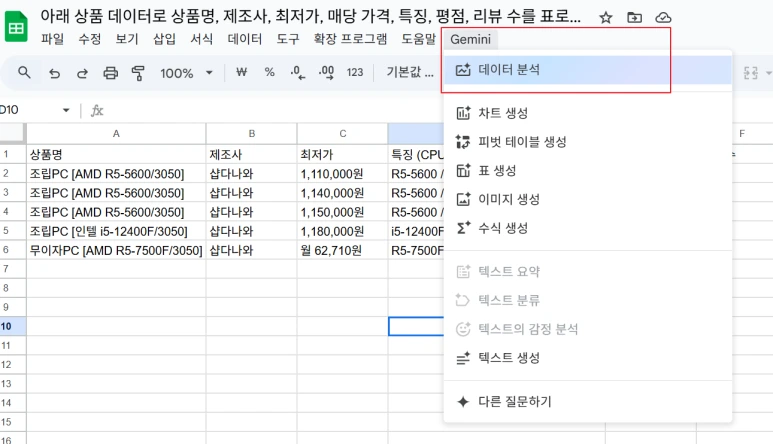The height and width of the screenshot is (444, 773).
Task: Click cell 1,140,000원
Action: pyautogui.click(x=343, y=193)
